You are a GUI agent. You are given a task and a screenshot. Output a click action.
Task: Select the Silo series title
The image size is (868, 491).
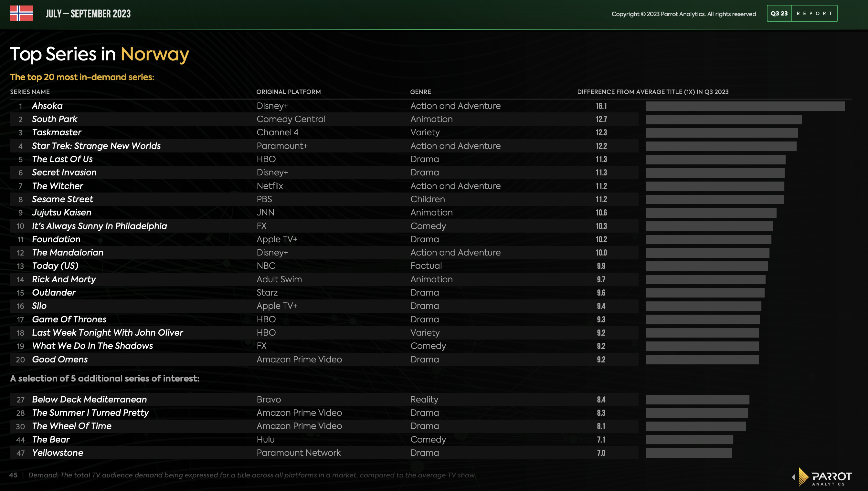pyautogui.click(x=39, y=306)
